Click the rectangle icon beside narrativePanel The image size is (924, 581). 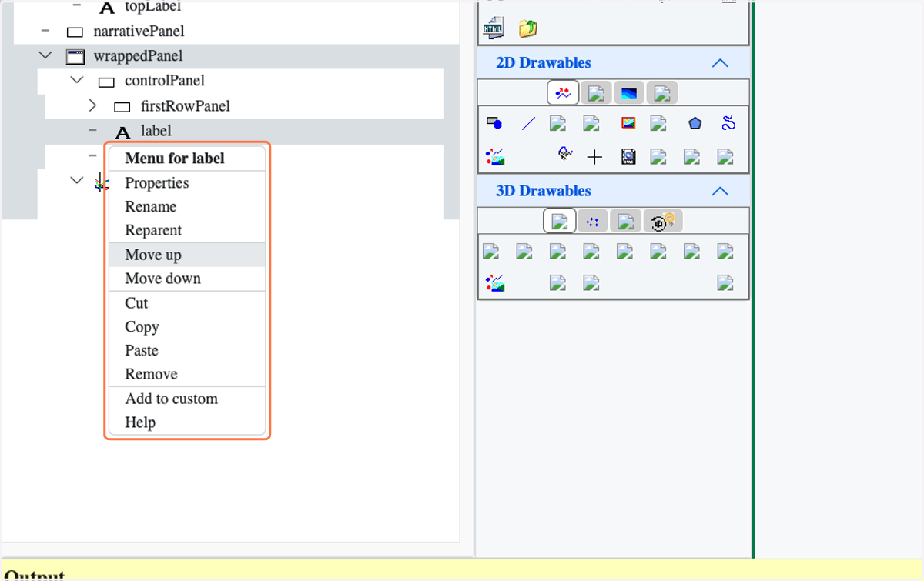coord(75,32)
